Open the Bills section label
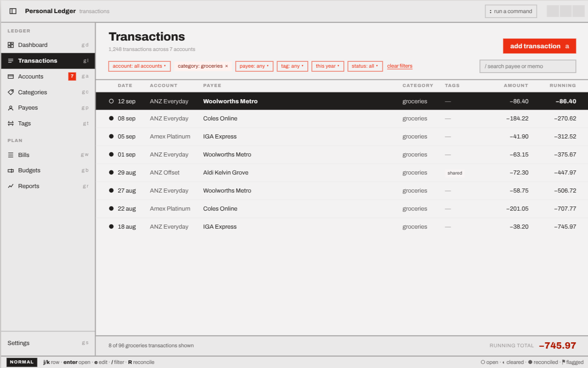 24,155
